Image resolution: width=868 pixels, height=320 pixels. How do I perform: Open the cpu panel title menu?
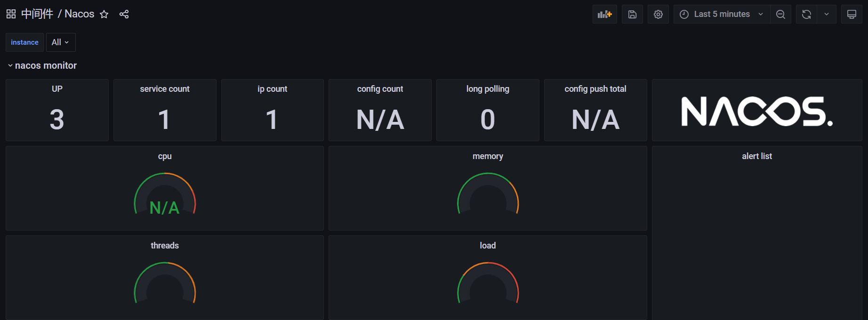coord(165,156)
